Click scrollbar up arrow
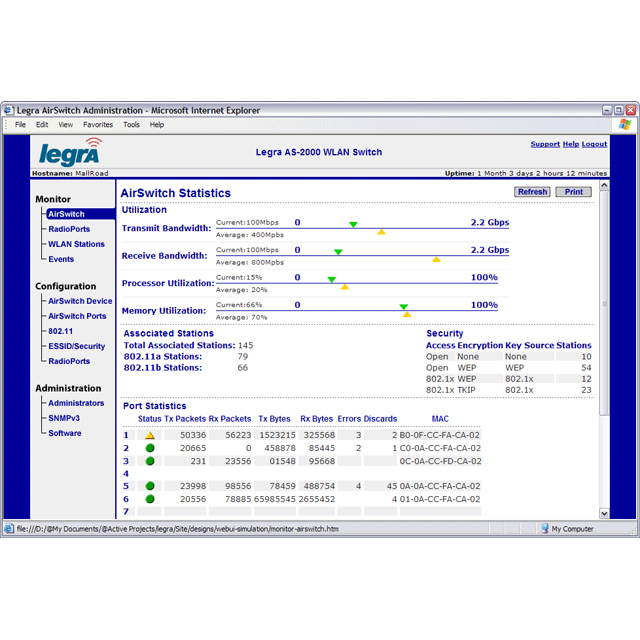This screenshot has height=640, width=640. [x=604, y=185]
